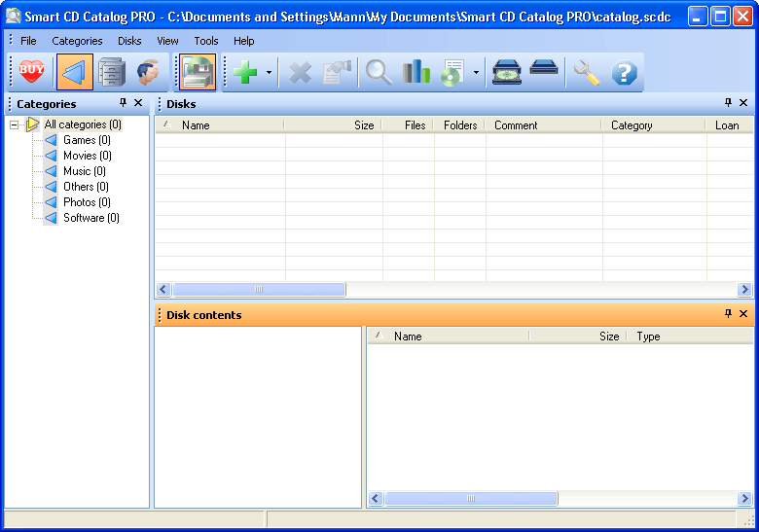Click the red heart BUY icon
This screenshot has width=759, height=532.
tap(31, 72)
